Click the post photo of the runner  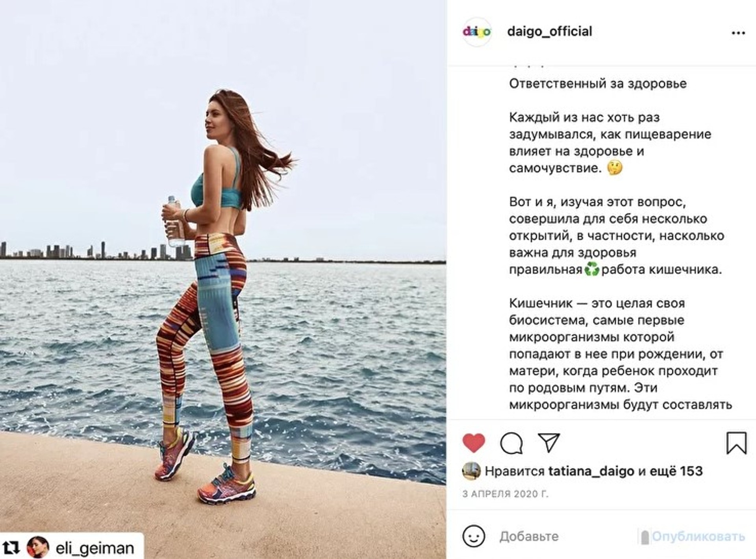coord(223,279)
